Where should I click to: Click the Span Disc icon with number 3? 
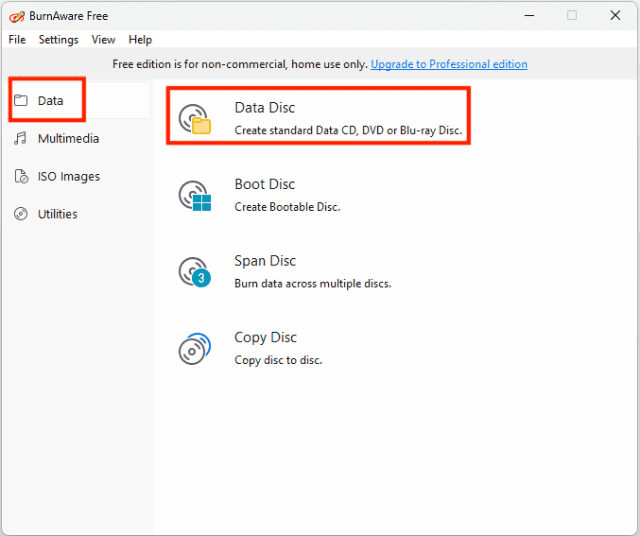pos(195,272)
